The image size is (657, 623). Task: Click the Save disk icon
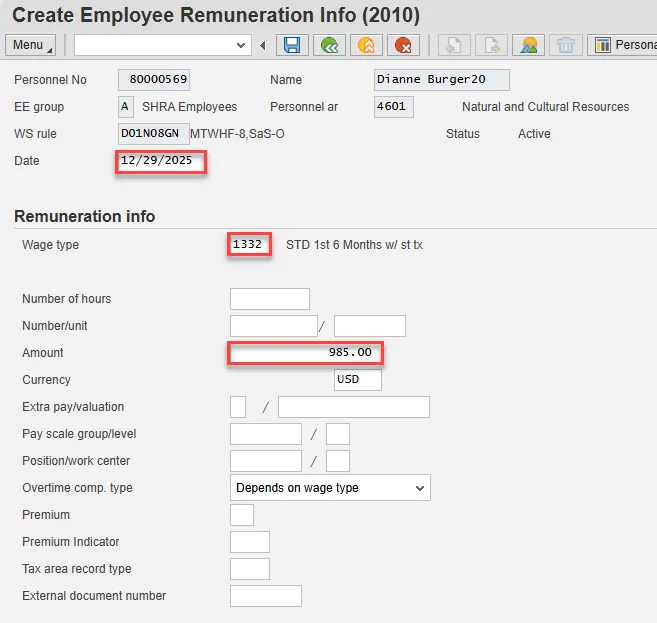click(x=292, y=45)
